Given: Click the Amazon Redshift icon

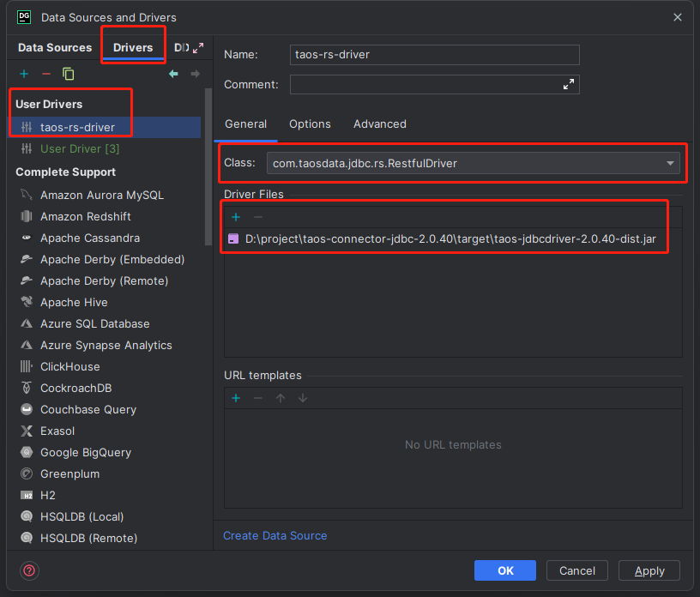Looking at the screenshot, I should tap(27, 216).
